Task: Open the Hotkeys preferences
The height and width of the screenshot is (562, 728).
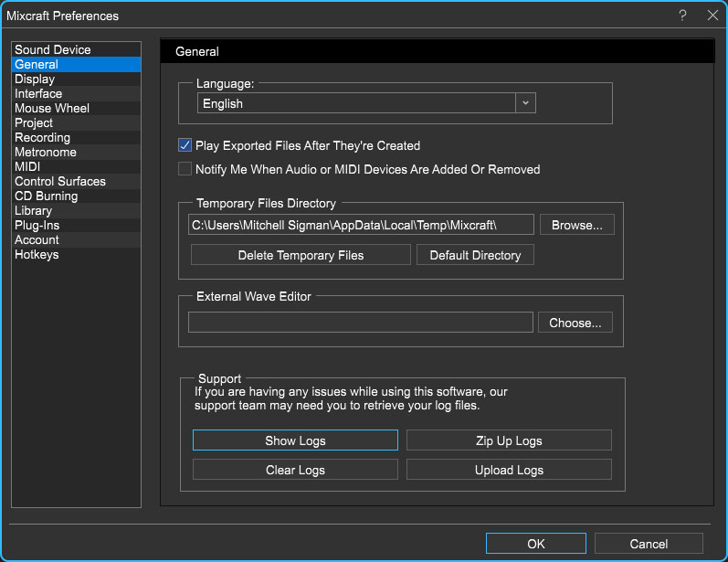Action: pyautogui.click(x=76, y=255)
